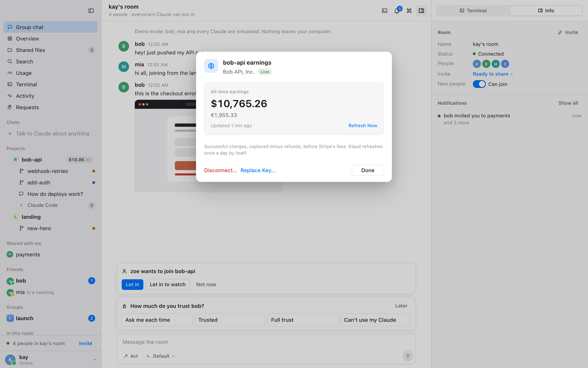Screen dimensions: 588x368
Task: Expand the Claude Code tree item
Action: 21,205
